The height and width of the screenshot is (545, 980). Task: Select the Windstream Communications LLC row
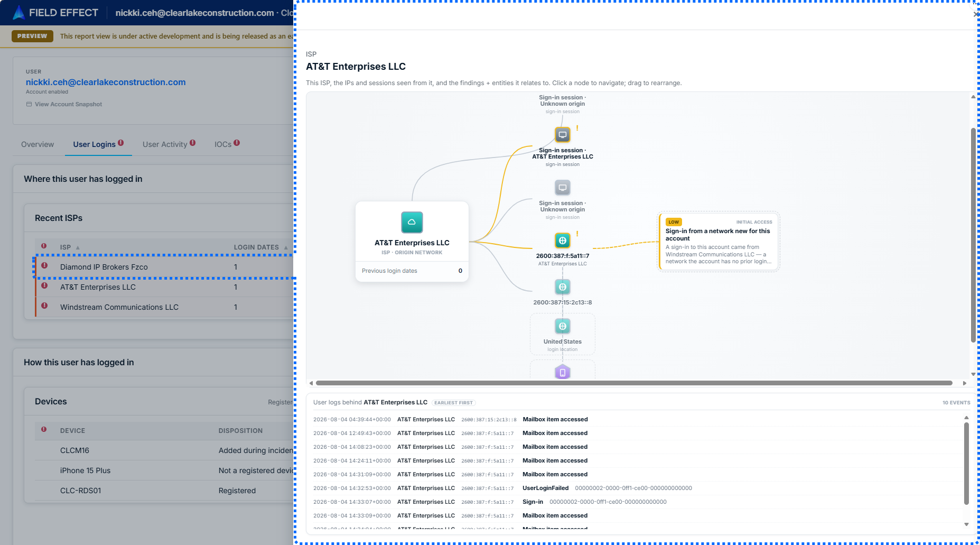[164, 307]
